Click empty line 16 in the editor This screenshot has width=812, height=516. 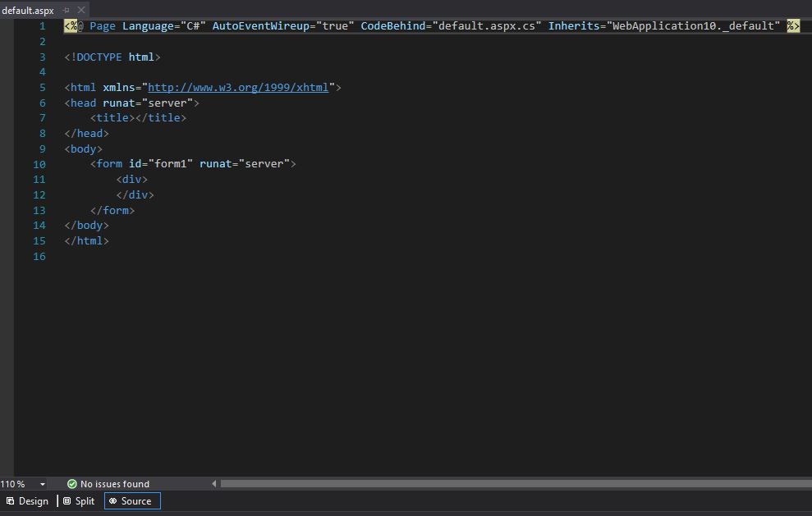click(x=246, y=256)
